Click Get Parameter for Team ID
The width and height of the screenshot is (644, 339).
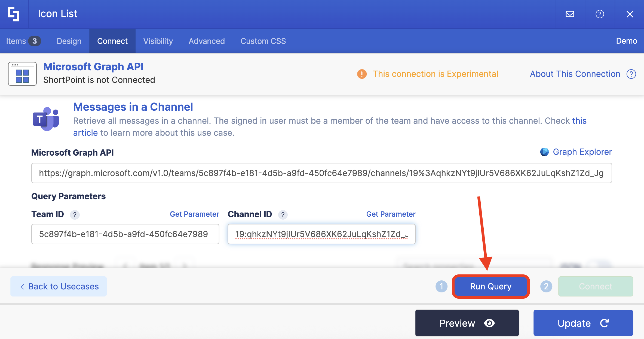pos(194,214)
